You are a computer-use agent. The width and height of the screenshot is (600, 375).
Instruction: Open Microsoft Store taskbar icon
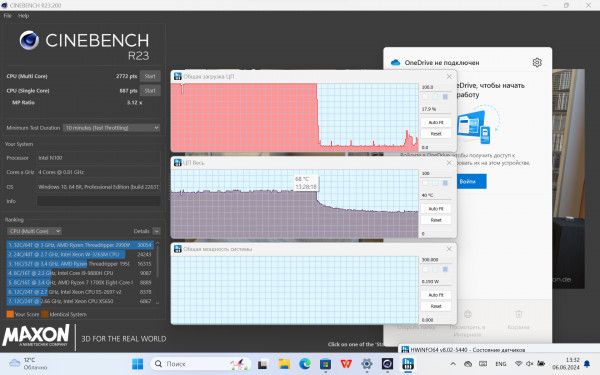(325, 364)
